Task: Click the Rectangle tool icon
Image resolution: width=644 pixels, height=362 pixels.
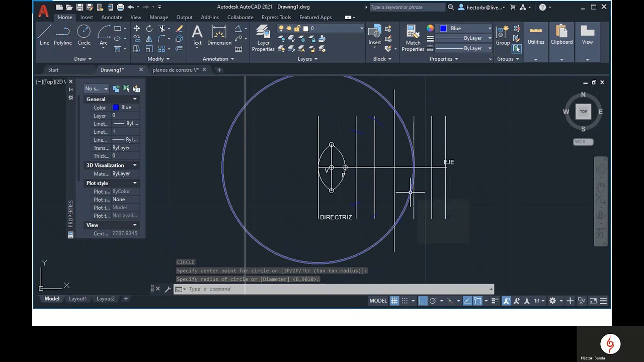Action: pos(117,29)
